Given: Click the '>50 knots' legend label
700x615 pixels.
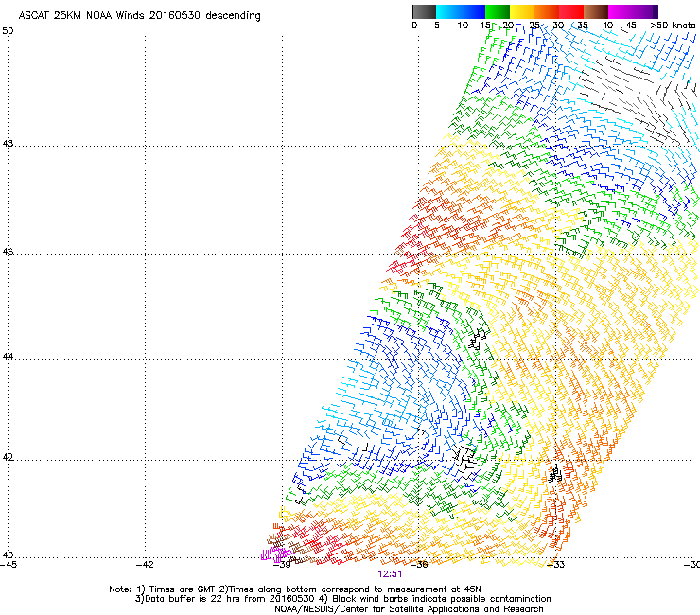Looking at the screenshot, I should pos(673,25).
